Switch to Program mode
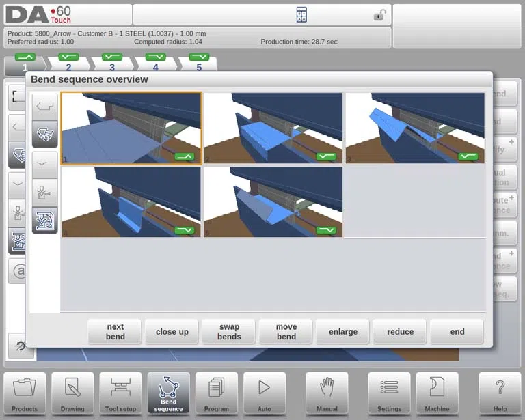Viewport: 525px width, 420px height. [x=216, y=393]
